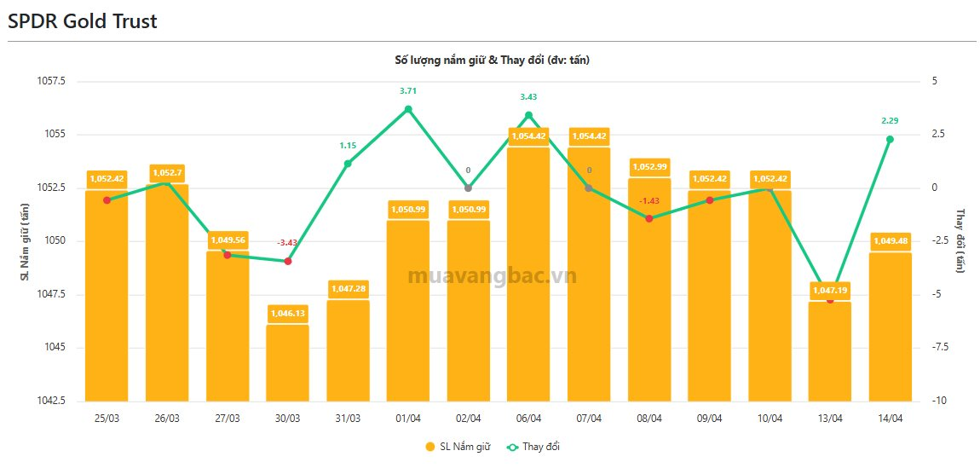
Task: Click the gray zero point on 07/04
Action: 589,188
